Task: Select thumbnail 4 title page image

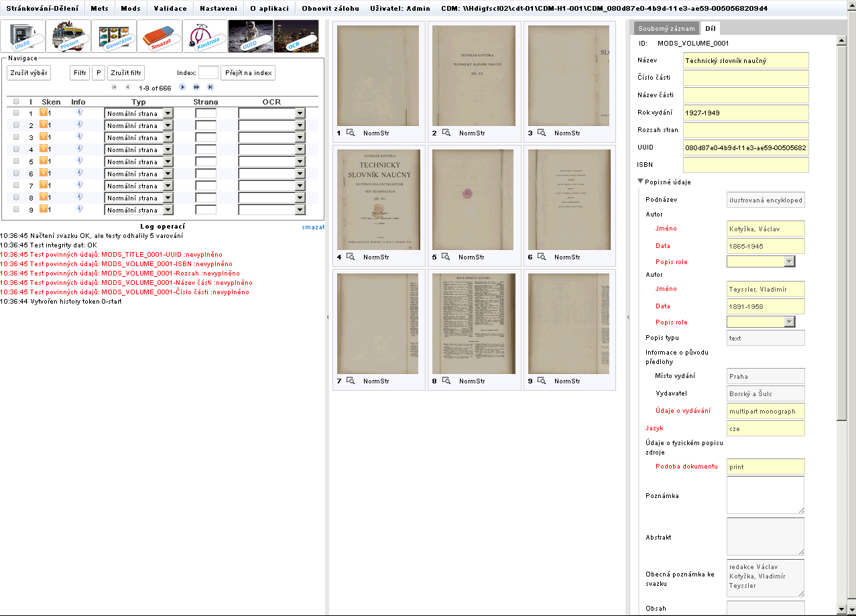Action: 379,200
